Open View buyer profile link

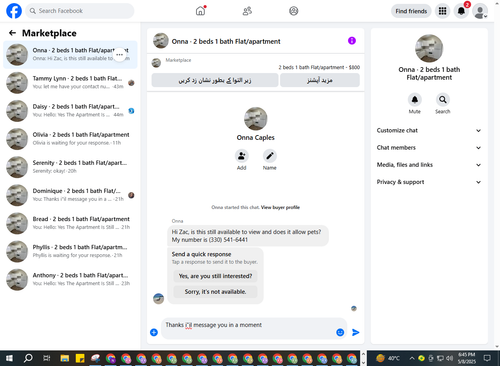280,207
